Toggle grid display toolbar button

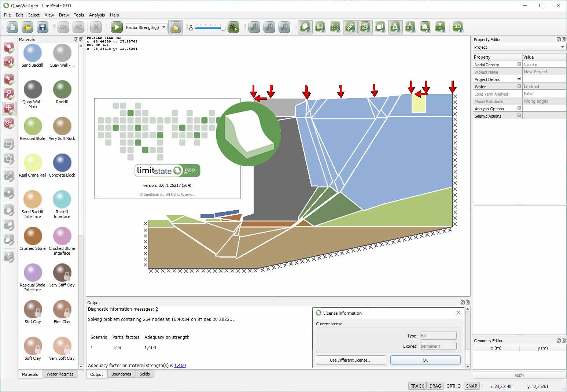coord(320,27)
